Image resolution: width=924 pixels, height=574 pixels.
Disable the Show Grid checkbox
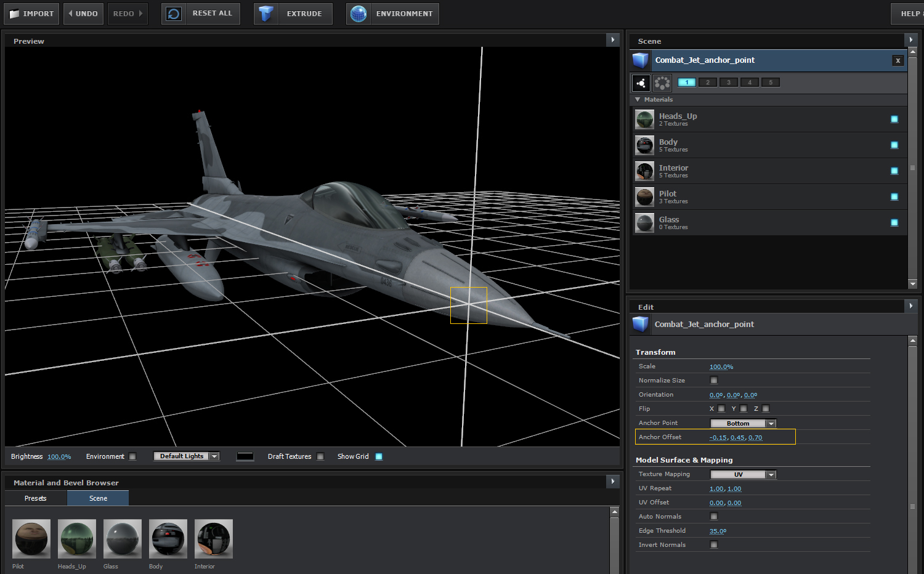pos(379,456)
